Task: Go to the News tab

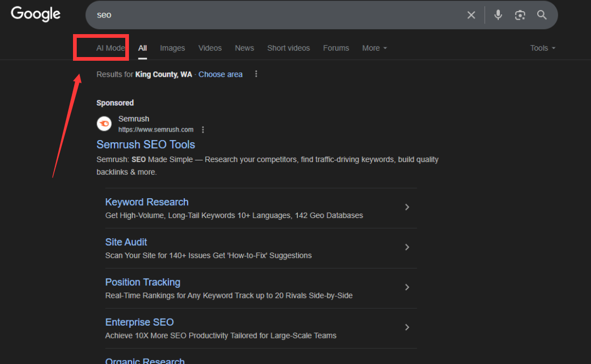Action: click(244, 48)
